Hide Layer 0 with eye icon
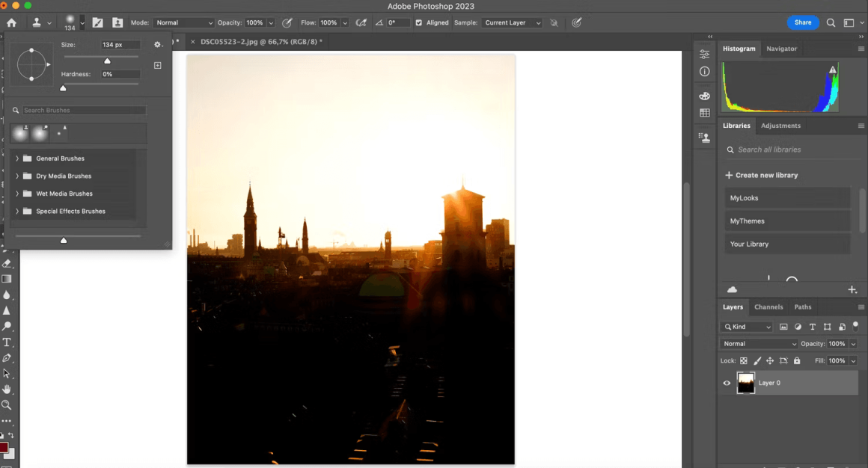Viewport: 868px width, 468px height. tap(727, 383)
